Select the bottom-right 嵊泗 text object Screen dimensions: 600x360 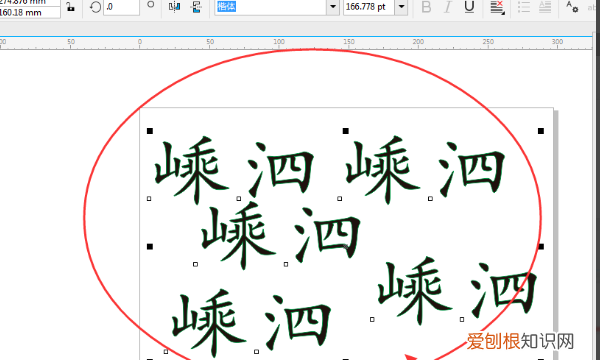(x=458, y=291)
